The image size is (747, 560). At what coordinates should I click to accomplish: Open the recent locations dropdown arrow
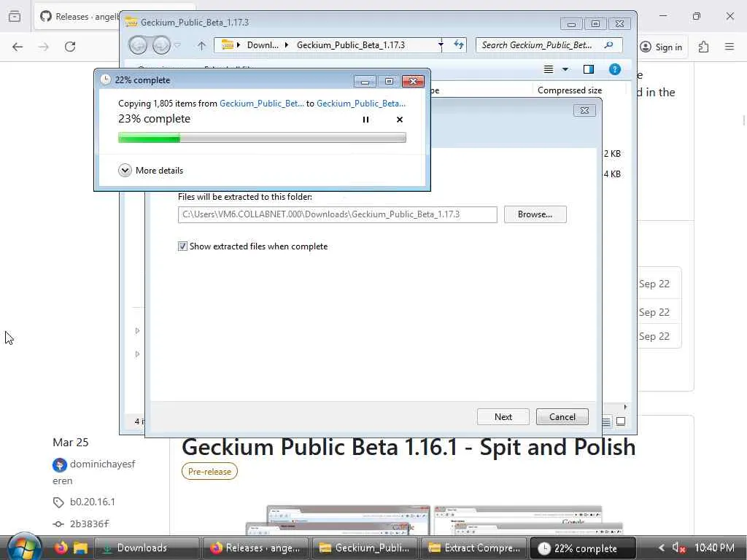click(177, 45)
